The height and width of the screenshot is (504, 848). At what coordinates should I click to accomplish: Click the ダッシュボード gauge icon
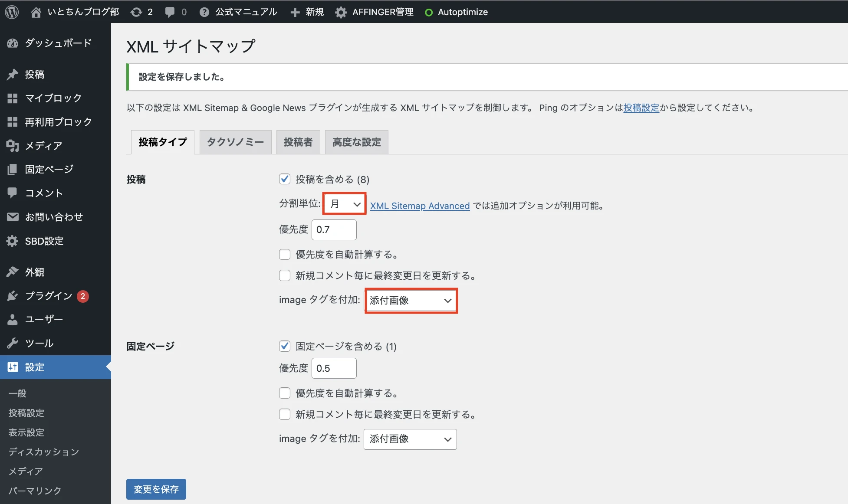[x=13, y=43]
